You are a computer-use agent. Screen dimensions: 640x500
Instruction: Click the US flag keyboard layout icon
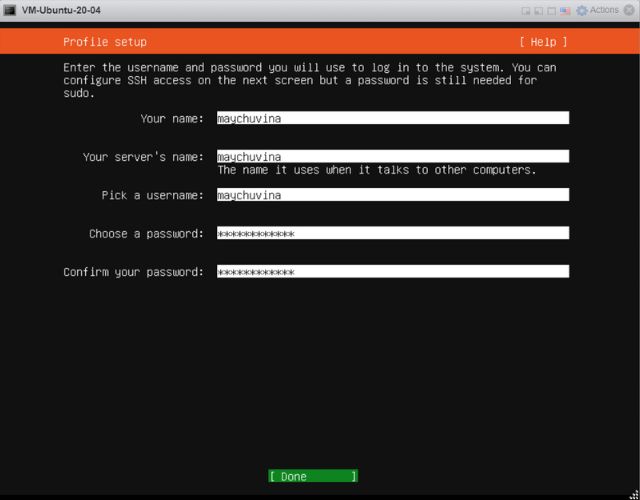[565, 11]
